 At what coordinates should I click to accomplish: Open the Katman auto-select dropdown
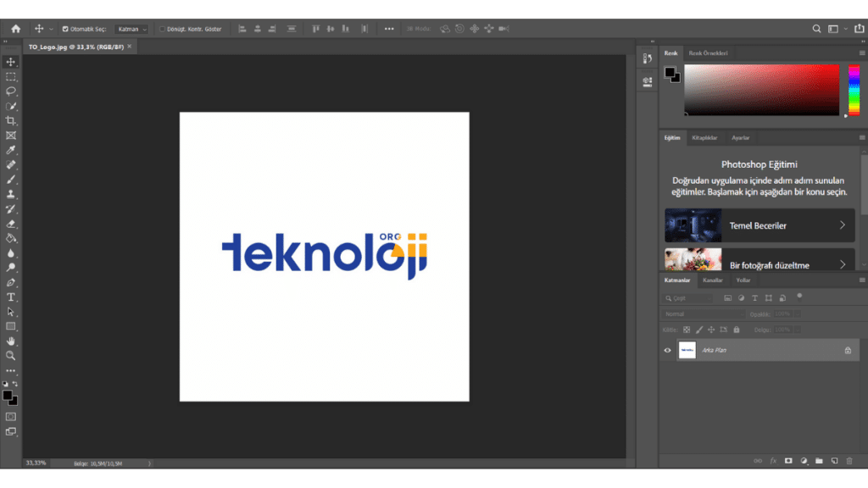[131, 29]
